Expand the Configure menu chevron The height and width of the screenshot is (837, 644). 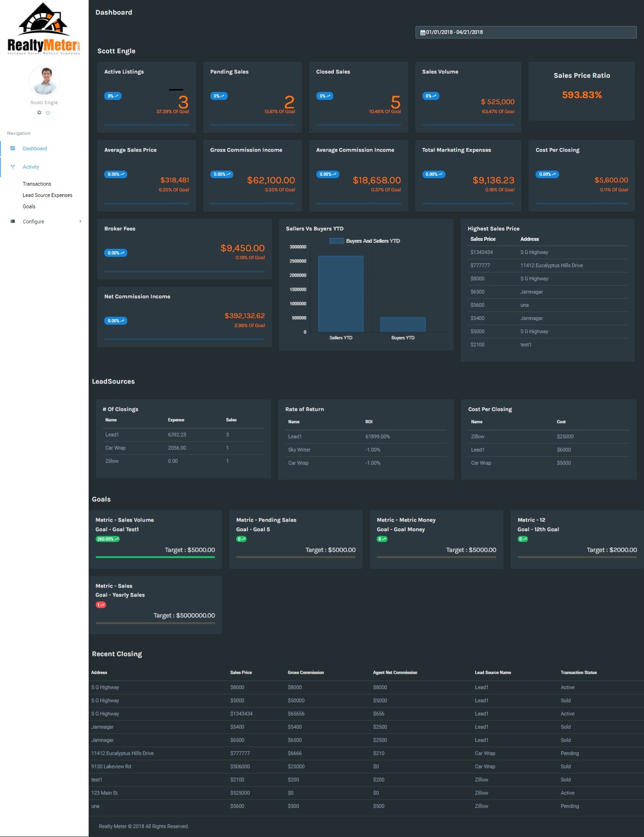(x=80, y=222)
